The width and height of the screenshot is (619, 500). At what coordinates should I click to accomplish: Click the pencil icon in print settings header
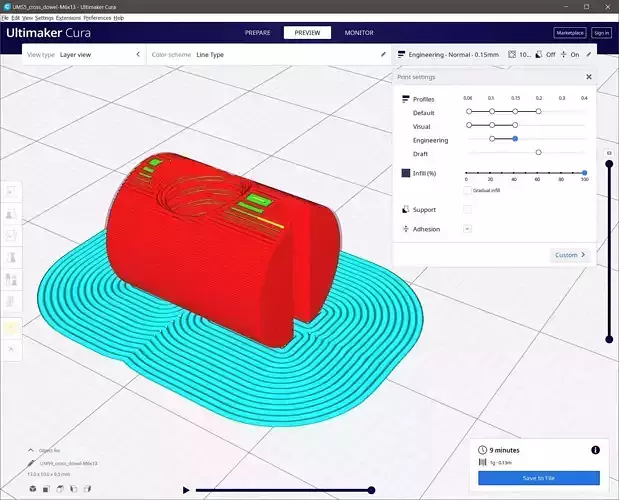(x=589, y=54)
